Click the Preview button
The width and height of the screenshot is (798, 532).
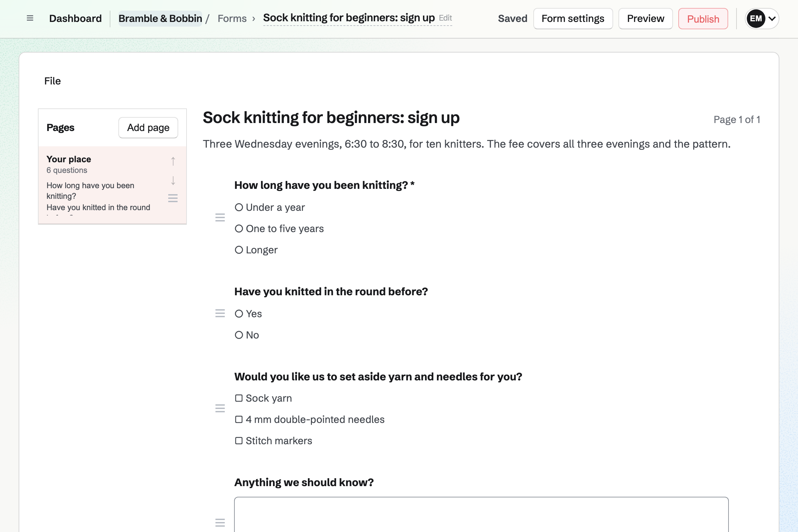[645, 19]
